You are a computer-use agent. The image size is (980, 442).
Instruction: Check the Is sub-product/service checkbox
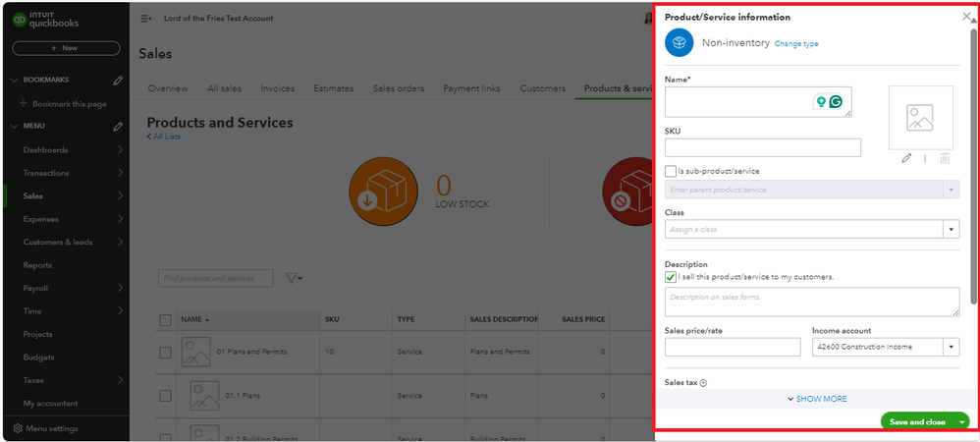click(x=671, y=171)
